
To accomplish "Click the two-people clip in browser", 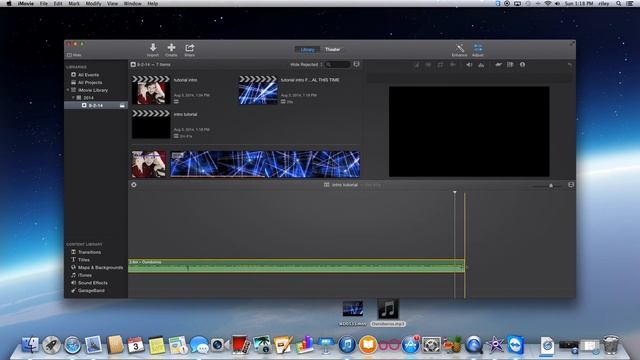I will click(x=149, y=164).
